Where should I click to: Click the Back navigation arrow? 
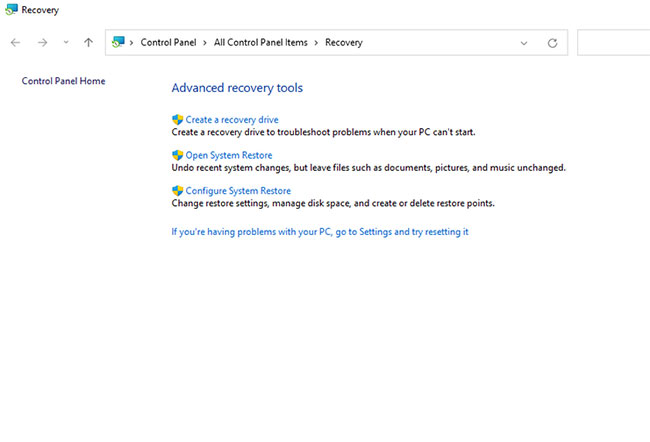click(x=15, y=42)
